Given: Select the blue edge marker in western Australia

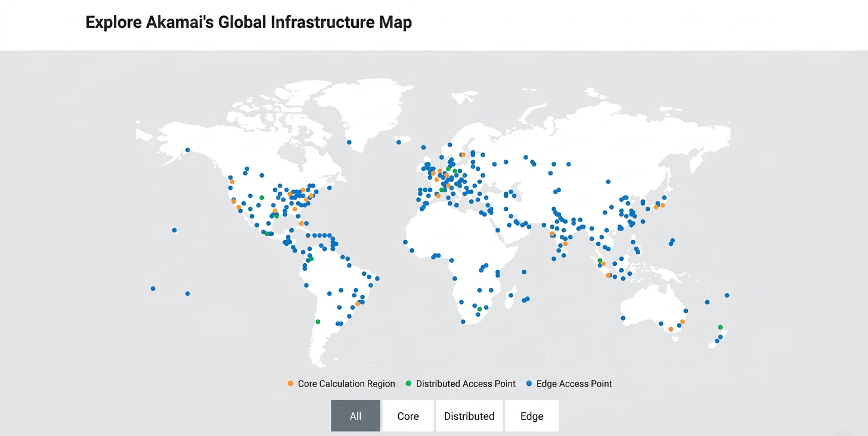Looking at the screenshot, I should 623,318.
